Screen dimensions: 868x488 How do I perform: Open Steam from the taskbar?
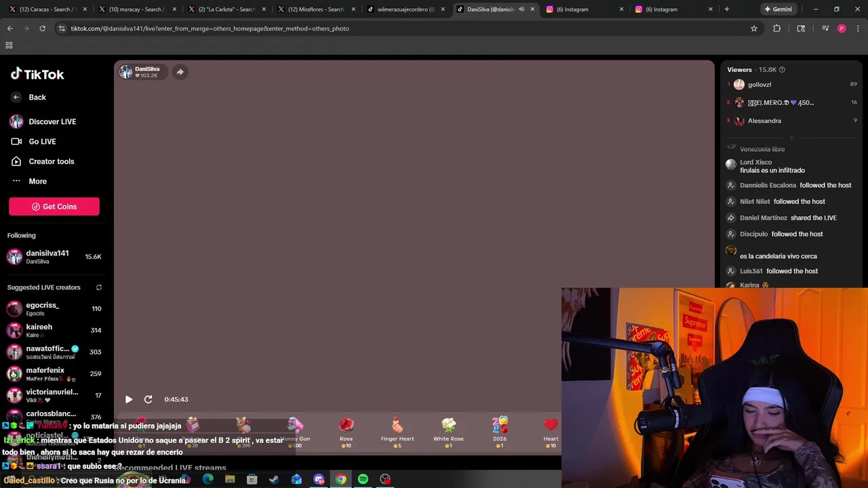[x=274, y=479]
